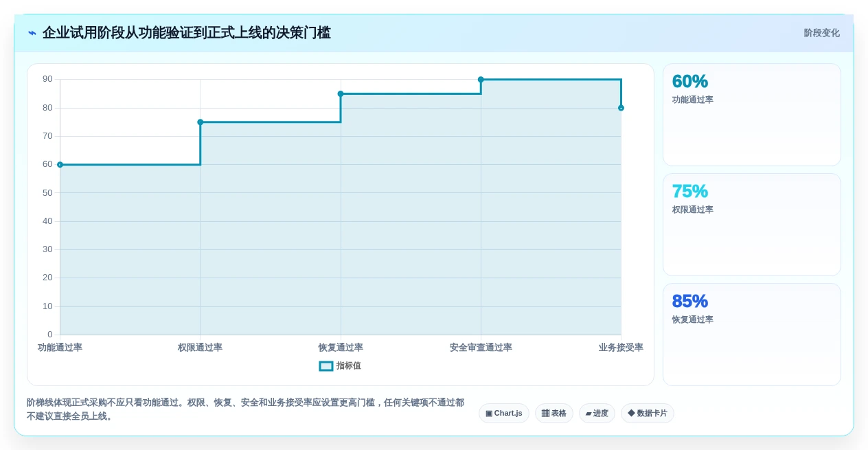
Task: Click the 权限通过率 x-axis label
Action: [x=200, y=348]
